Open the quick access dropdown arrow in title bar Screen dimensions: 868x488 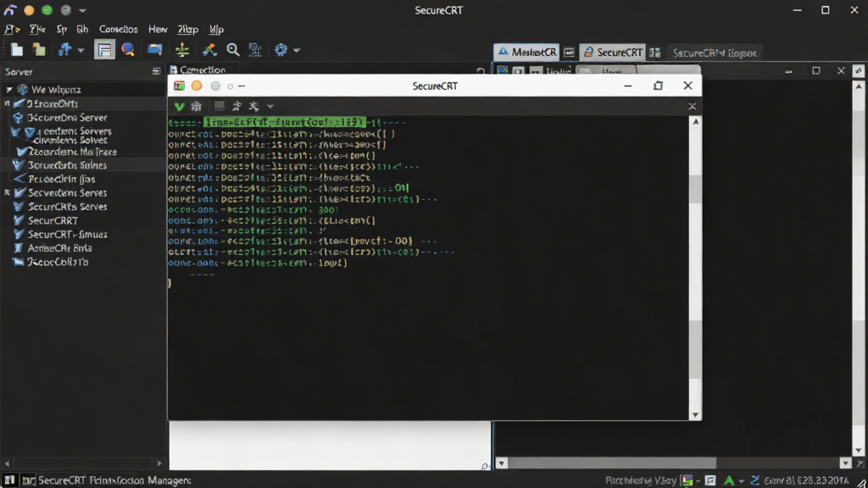click(82, 10)
